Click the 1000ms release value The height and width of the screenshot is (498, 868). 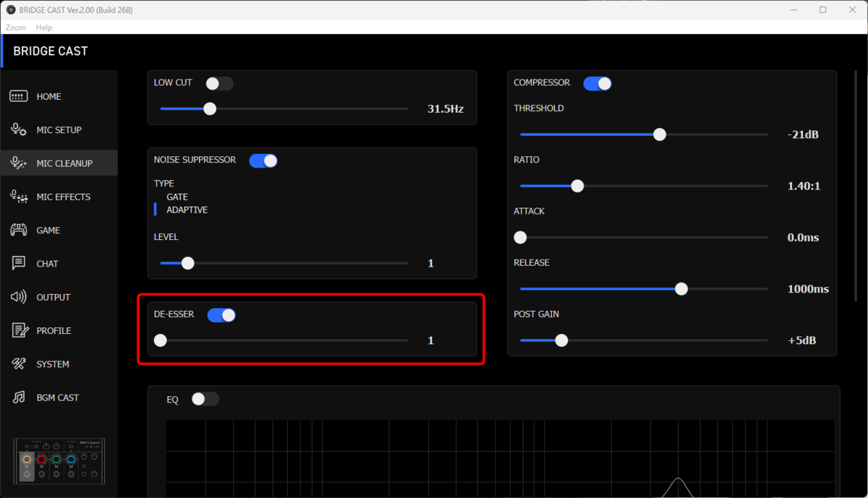click(x=808, y=289)
